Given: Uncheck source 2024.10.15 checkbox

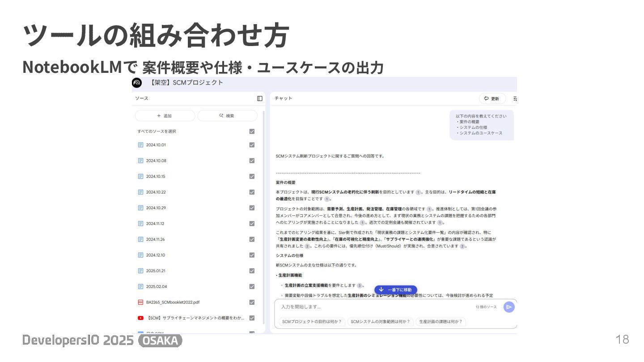Looking at the screenshot, I should [252, 176].
